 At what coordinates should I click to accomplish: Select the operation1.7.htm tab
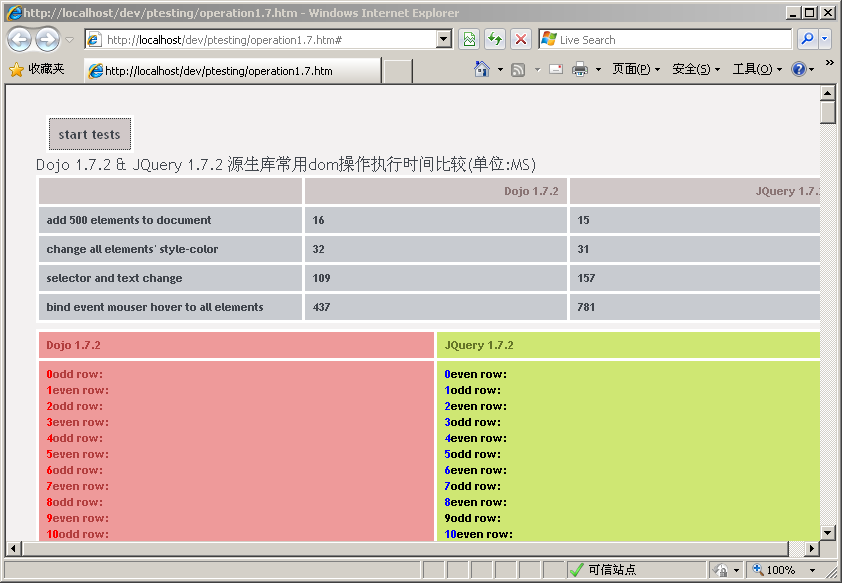point(233,71)
